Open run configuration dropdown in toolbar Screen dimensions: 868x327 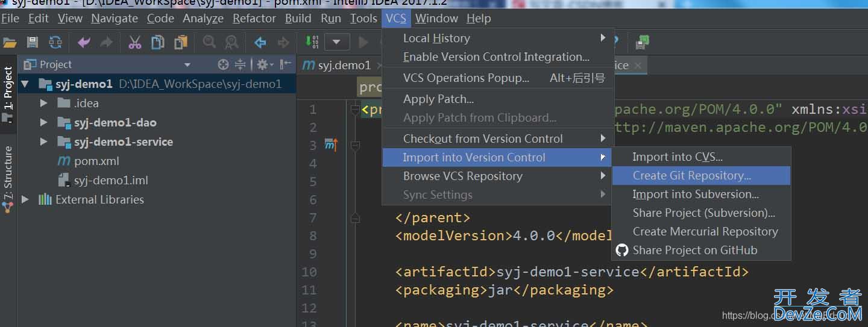337,42
